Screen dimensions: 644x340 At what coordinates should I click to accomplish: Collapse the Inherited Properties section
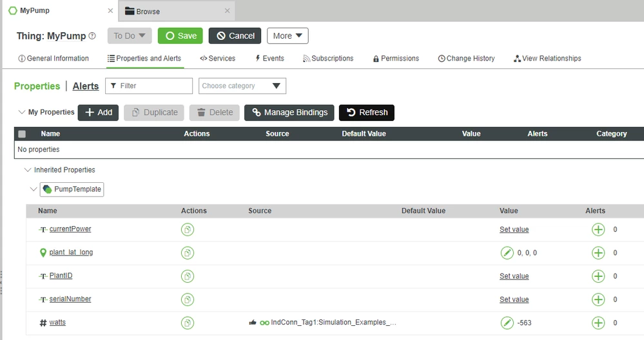tap(28, 170)
